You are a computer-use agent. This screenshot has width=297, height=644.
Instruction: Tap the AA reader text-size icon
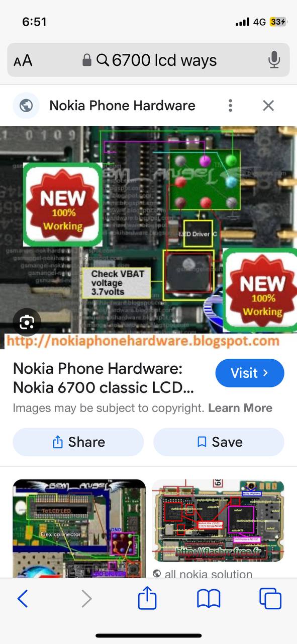click(x=23, y=61)
